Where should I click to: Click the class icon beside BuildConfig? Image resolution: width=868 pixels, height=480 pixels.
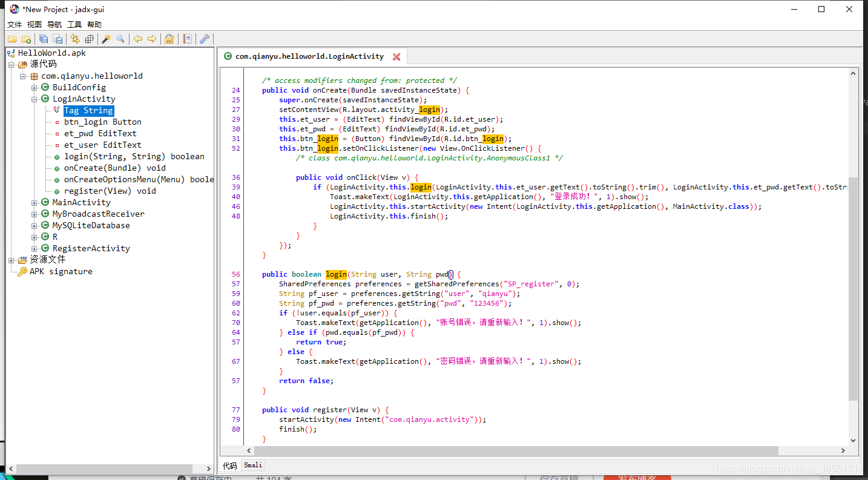(45, 87)
